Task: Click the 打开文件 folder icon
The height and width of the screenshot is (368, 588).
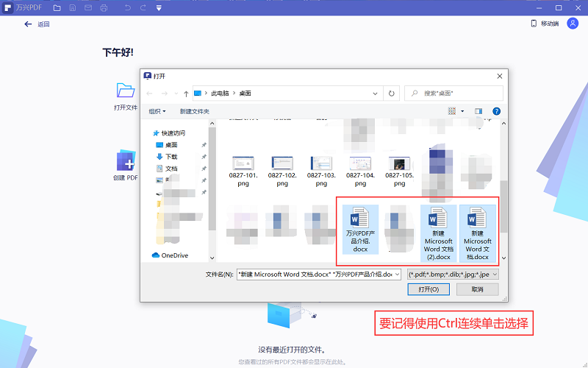Action: click(126, 91)
